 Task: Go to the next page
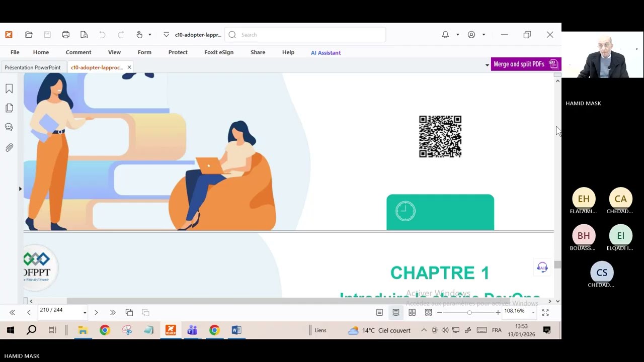[x=96, y=312]
